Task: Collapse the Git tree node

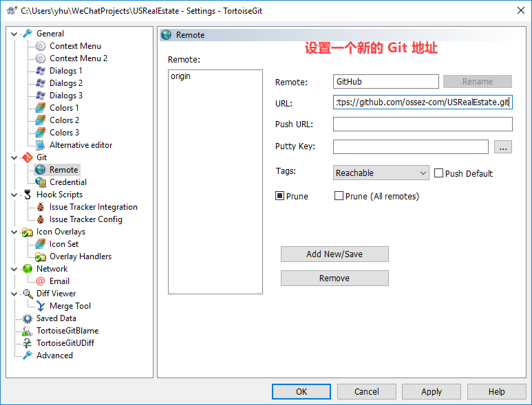Action: [x=14, y=157]
